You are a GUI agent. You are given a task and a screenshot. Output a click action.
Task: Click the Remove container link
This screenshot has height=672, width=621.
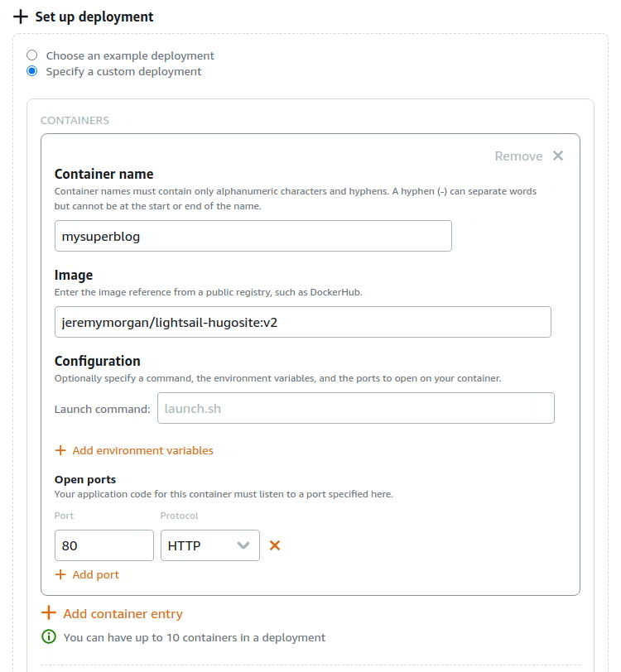518,156
